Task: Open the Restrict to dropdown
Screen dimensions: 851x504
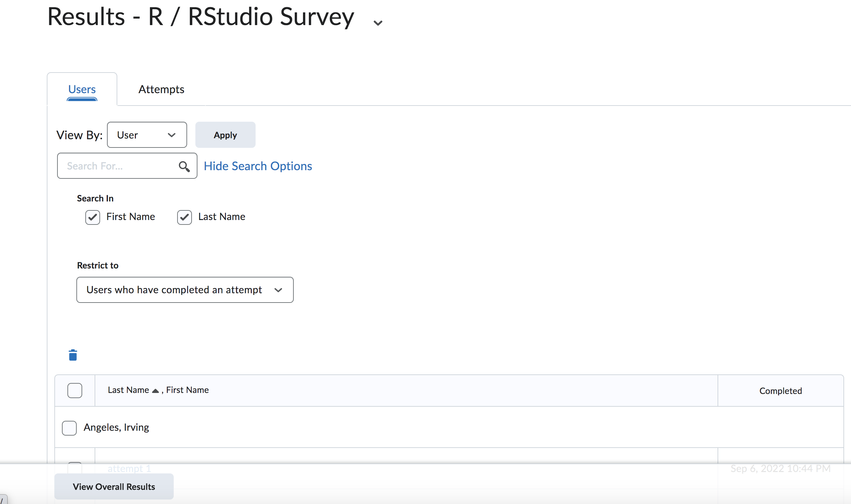Action: 185,290
